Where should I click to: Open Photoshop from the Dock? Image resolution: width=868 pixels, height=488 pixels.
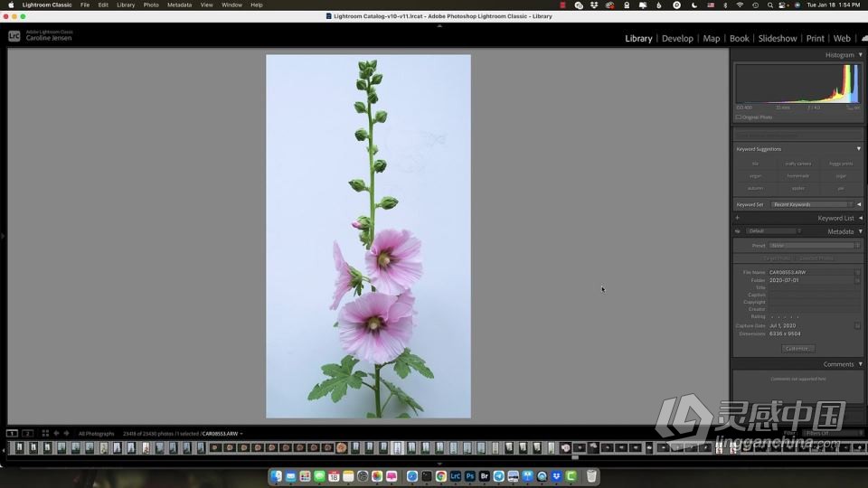469,476
